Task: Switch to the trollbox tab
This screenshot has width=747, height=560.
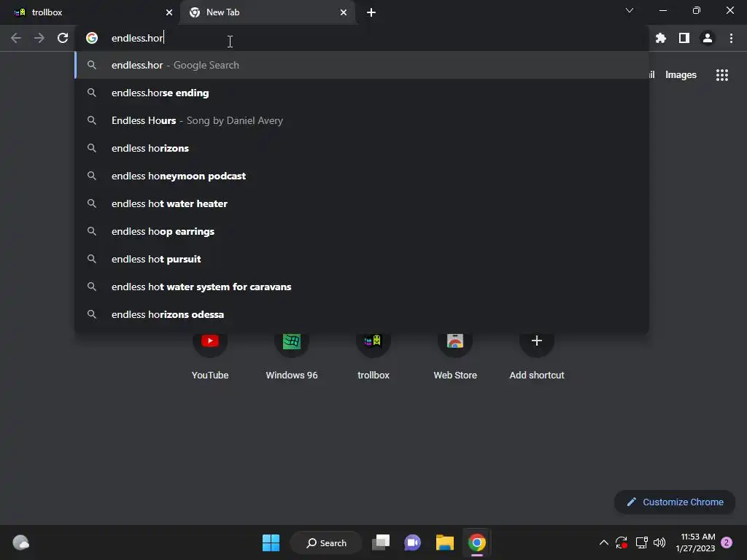Action: coord(90,12)
